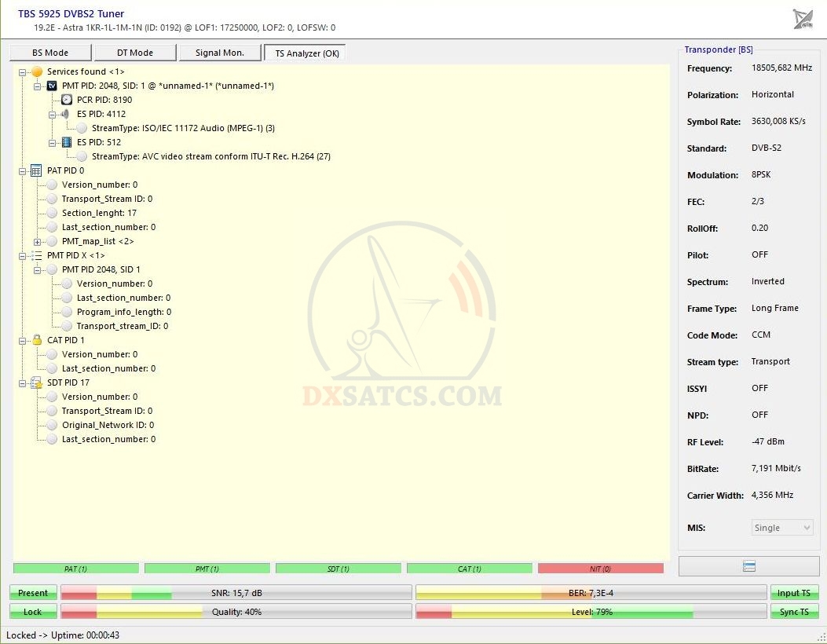Toggle the Sync TS indicator
Screen dimensions: 827x644
tap(794, 612)
